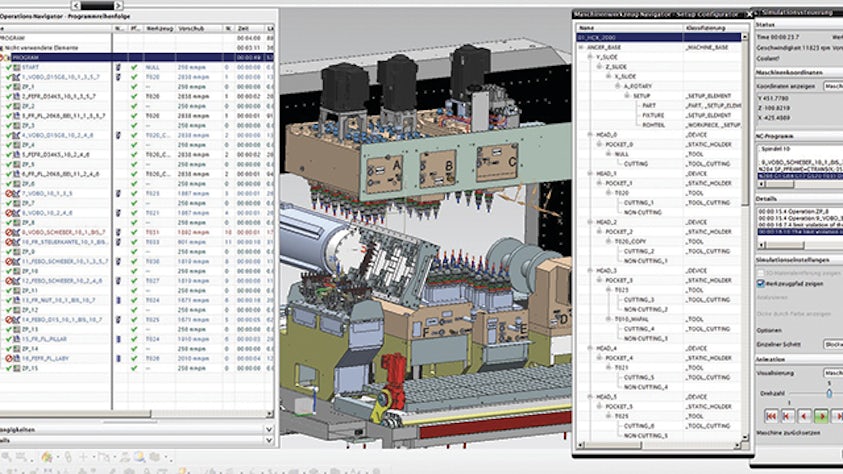Click the operation icon of 10_FR_STEUERKANTE row
This screenshot has width=843, height=474.
(17, 242)
